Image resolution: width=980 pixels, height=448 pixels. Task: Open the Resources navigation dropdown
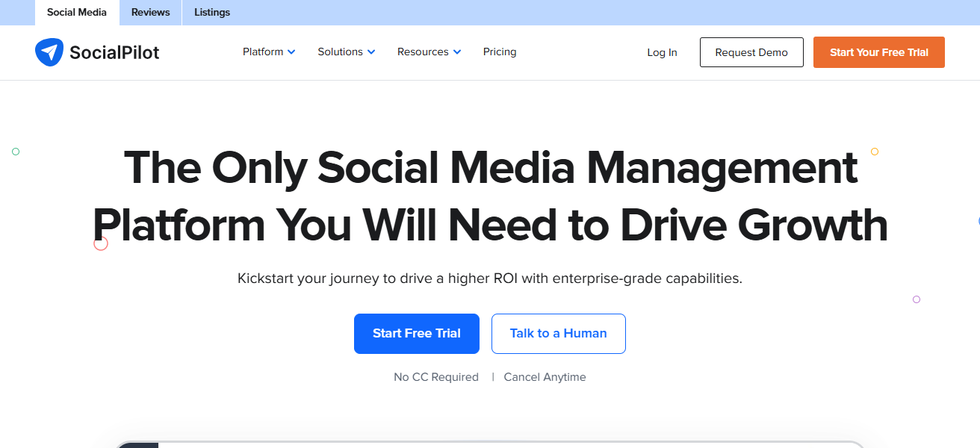(x=424, y=52)
